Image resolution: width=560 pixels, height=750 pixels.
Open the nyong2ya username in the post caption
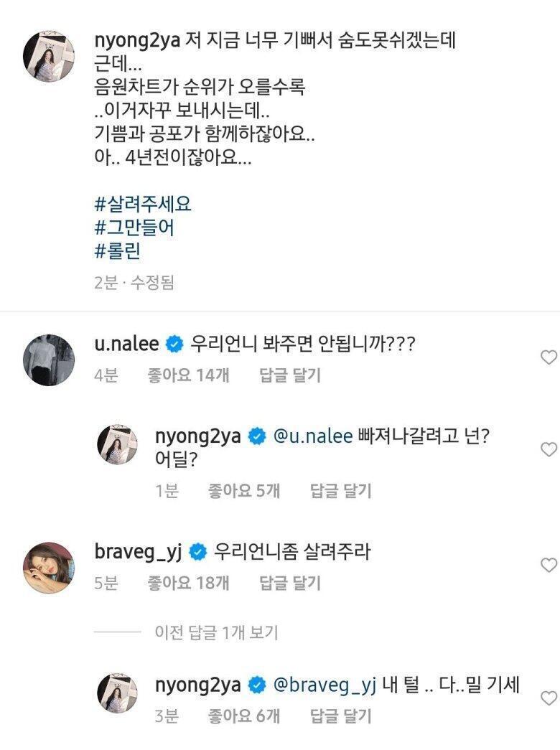[x=137, y=40]
